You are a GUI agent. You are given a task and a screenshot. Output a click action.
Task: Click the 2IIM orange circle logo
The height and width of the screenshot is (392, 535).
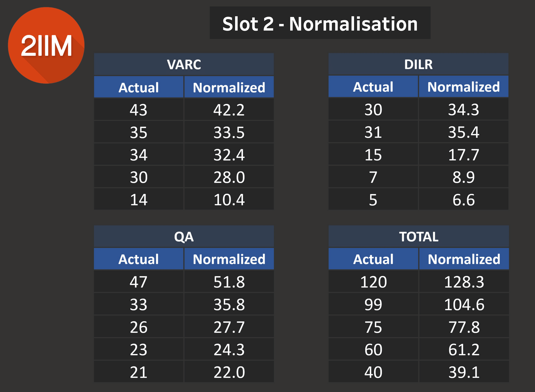pyautogui.click(x=46, y=45)
